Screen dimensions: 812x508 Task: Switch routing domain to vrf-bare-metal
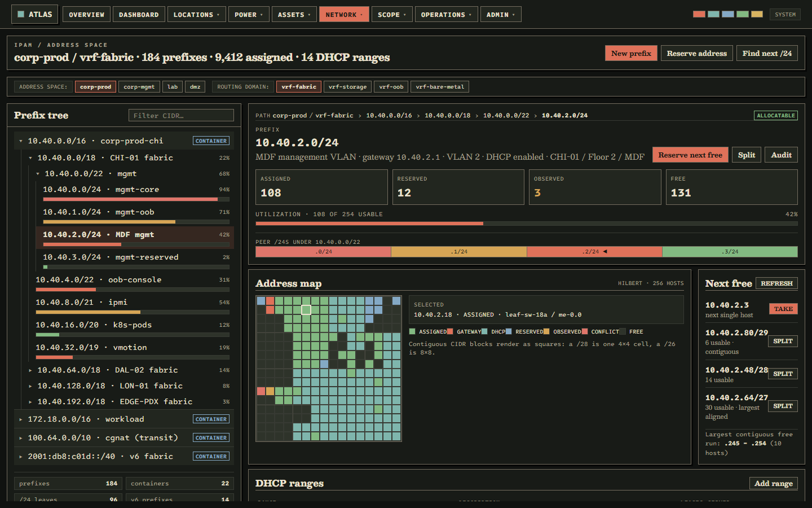[x=440, y=87]
